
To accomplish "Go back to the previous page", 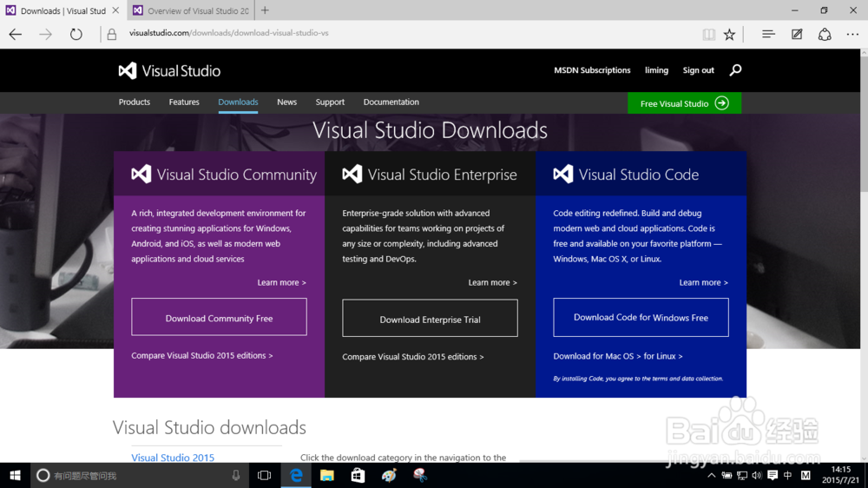I will pyautogui.click(x=16, y=35).
